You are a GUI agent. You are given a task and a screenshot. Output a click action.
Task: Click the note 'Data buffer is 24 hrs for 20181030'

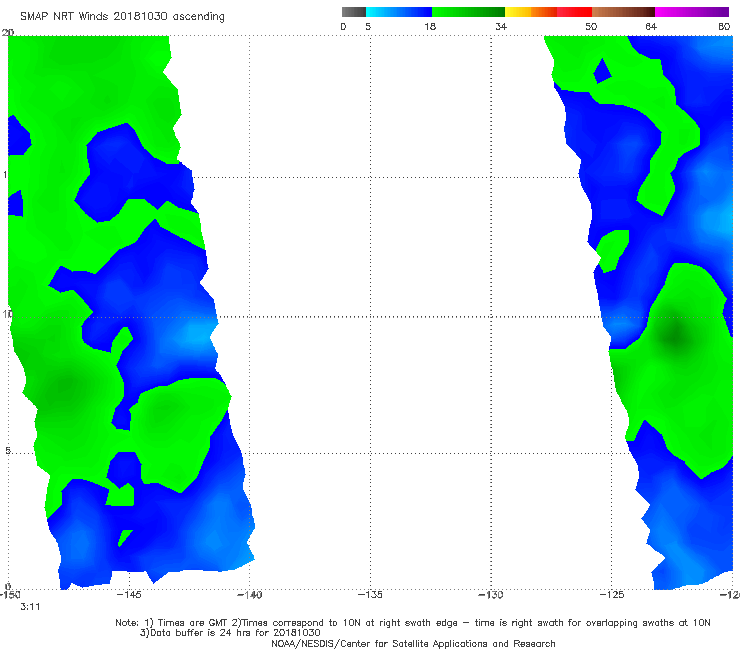(x=230, y=633)
